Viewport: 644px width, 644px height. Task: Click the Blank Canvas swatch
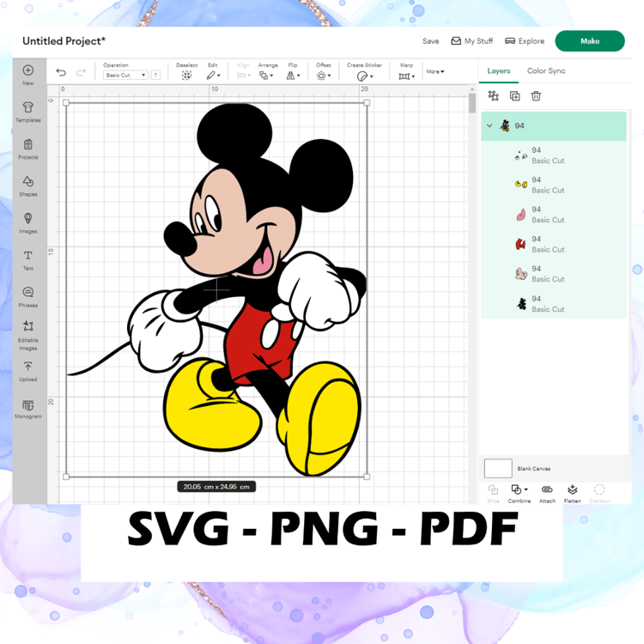click(x=498, y=468)
